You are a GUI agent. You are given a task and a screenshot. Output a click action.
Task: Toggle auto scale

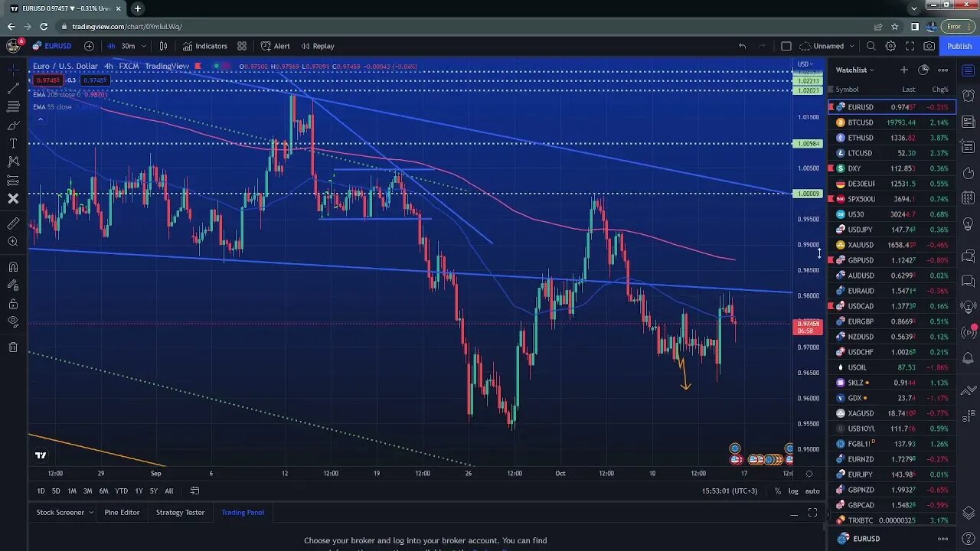pyautogui.click(x=812, y=491)
